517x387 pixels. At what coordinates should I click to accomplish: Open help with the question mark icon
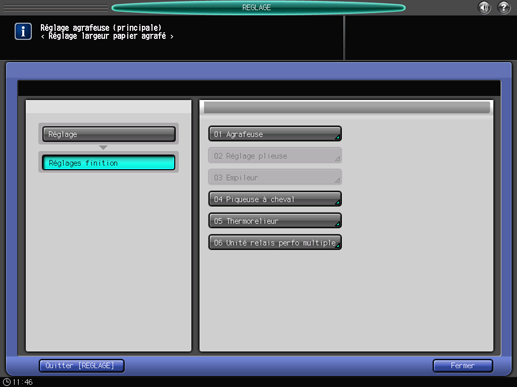pos(504,7)
